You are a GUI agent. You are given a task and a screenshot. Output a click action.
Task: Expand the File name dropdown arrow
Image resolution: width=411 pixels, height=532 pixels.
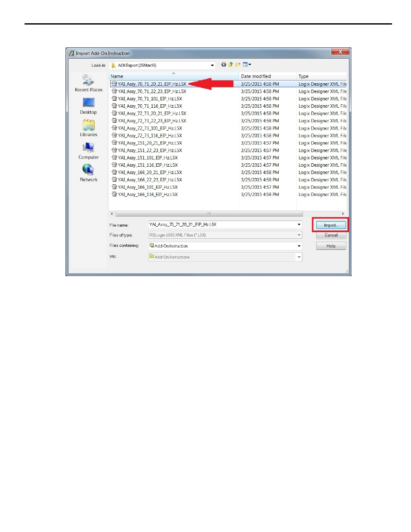299,224
